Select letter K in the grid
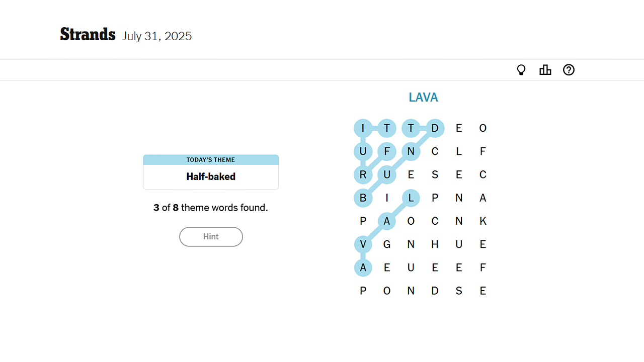 pos(482,221)
